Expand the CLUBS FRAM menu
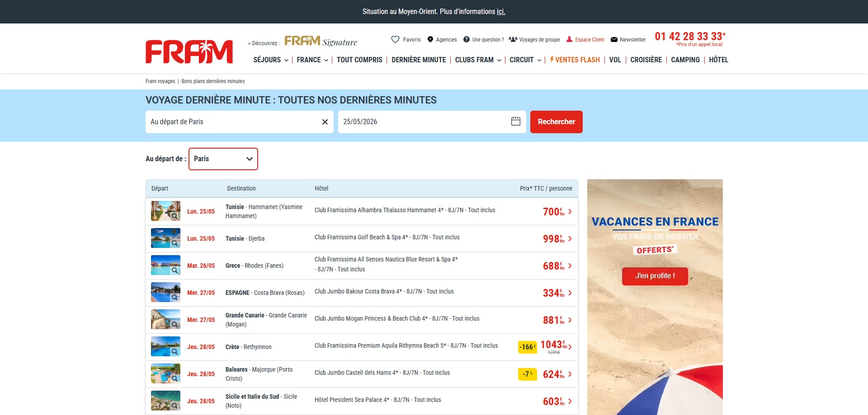This screenshot has width=868, height=415. 478,60
